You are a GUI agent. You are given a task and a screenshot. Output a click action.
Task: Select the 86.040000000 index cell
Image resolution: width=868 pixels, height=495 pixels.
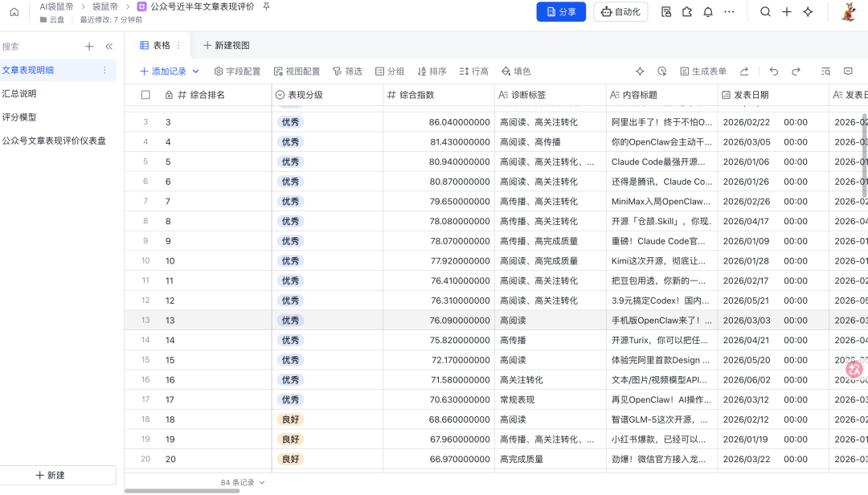point(439,122)
